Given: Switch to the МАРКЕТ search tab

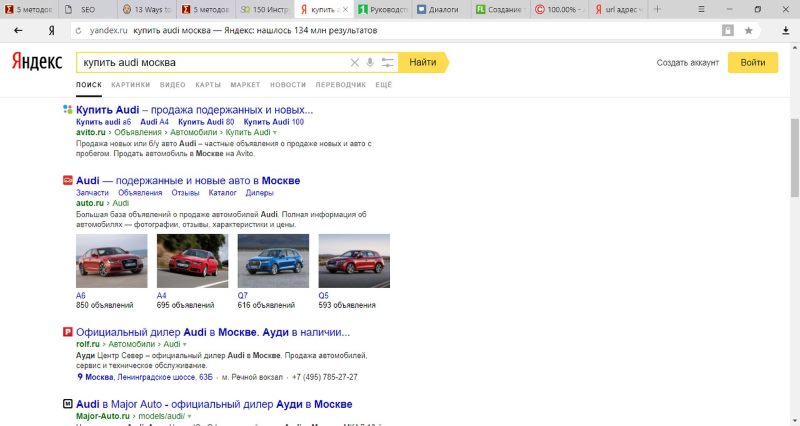Looking at the screenshot, I should tap(245, 85).
